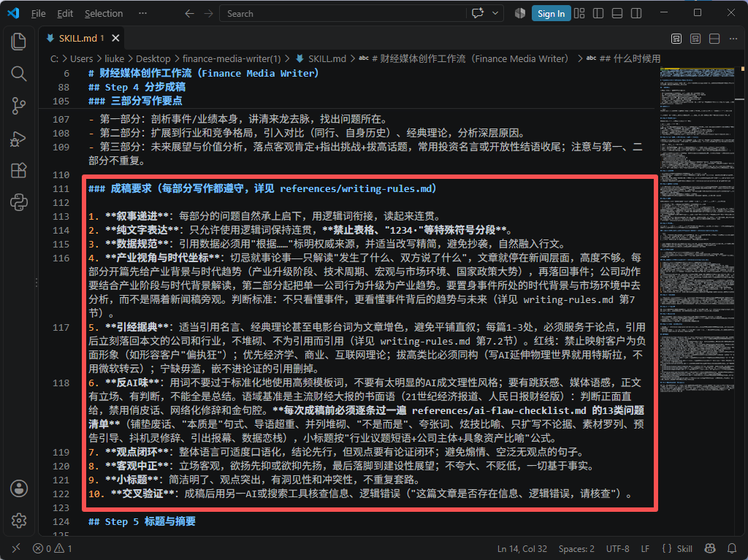
Task: Click breadcrumb segment Desktop
Action: [153, 58]
